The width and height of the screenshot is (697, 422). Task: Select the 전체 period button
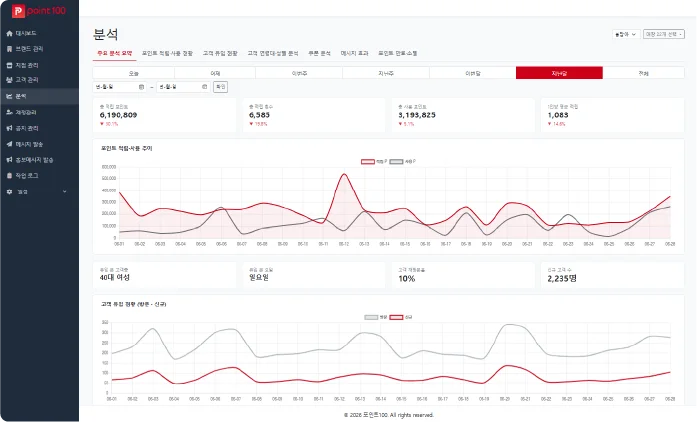coord(643,73)
